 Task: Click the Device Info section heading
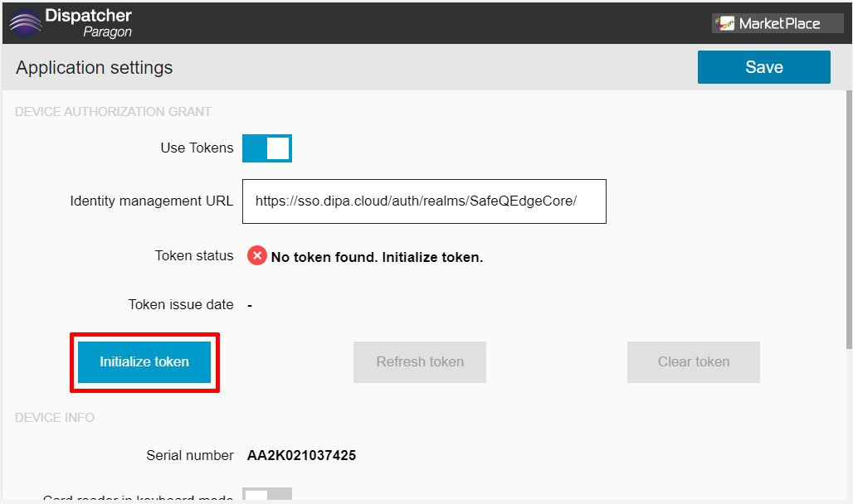(x=55, y=418)
